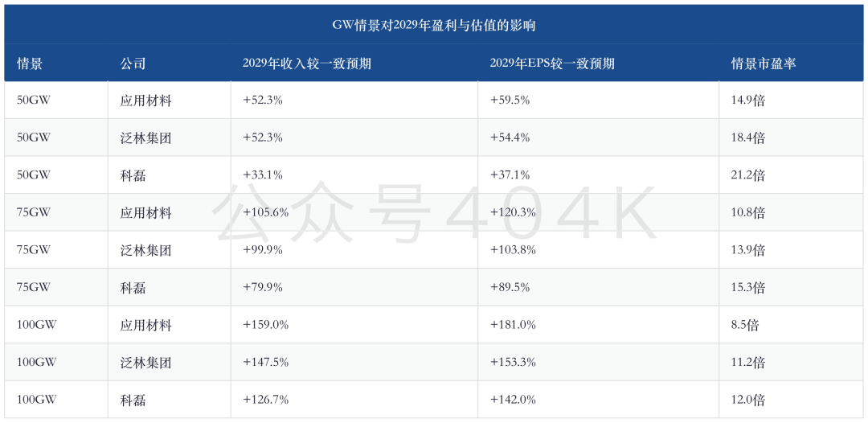This screenshot has width=868, height=423.
Task: Click the 情景市盈率 column header
Action: 764,63
